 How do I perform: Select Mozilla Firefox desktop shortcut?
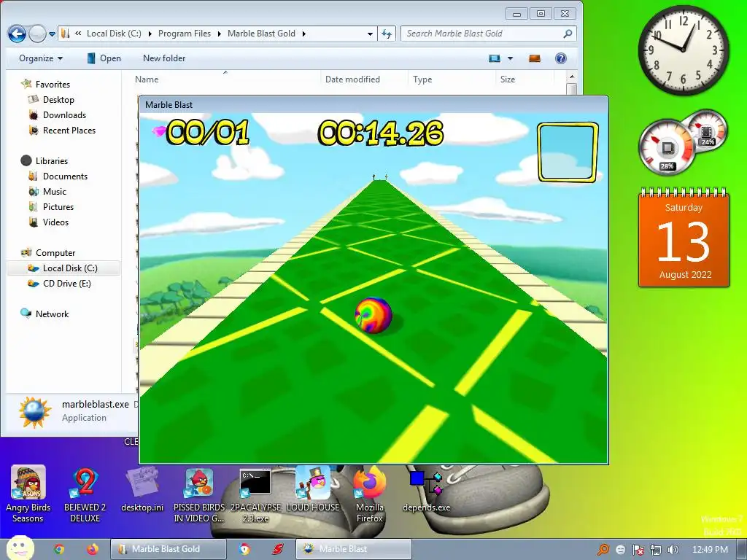tap(370, 495)
